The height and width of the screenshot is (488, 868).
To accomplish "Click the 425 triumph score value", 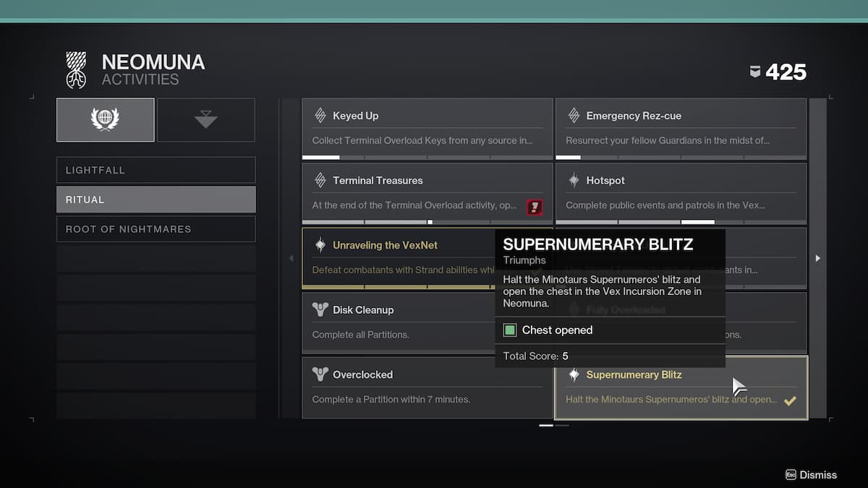I will [x=786, y=72].
